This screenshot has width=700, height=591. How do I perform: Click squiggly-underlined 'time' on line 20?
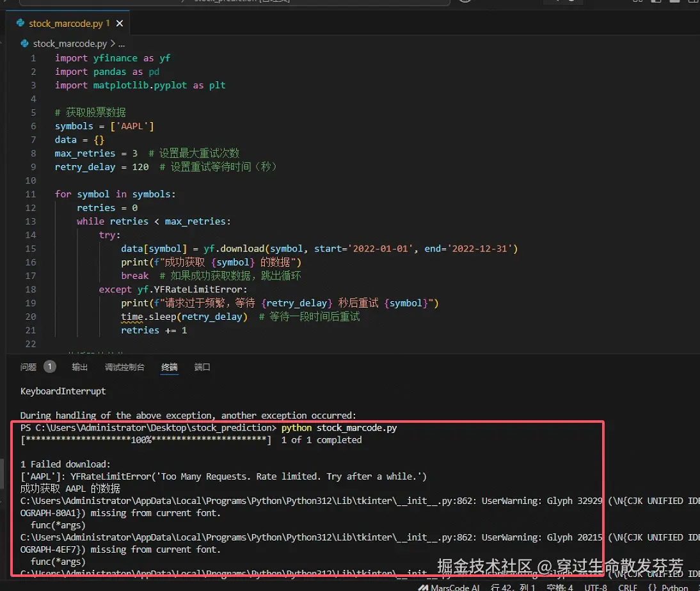132,317
